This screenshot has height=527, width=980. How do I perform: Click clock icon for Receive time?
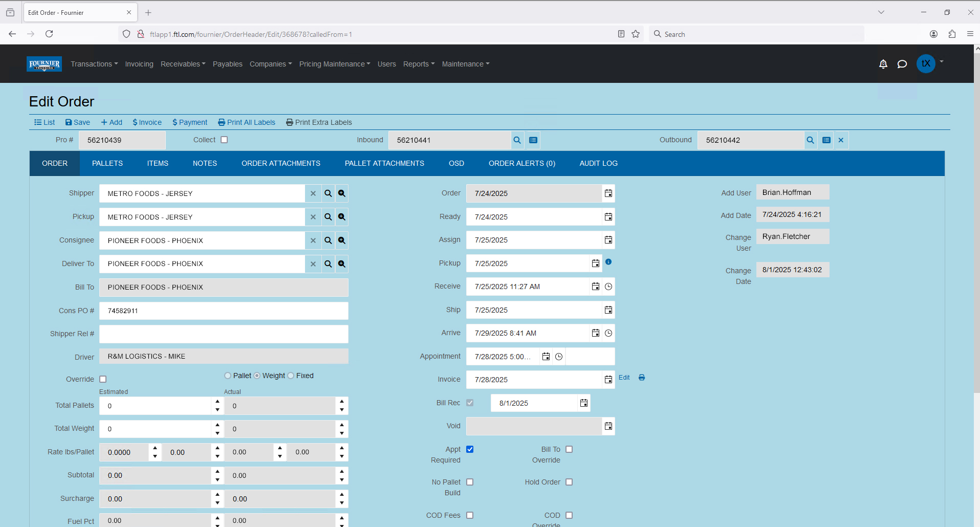coord(608,287)
